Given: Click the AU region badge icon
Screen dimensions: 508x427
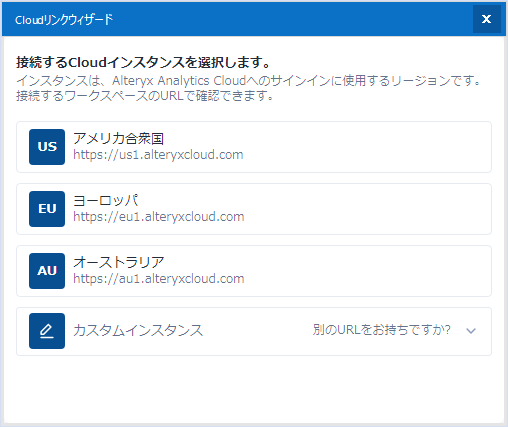Looking at the screenshot, I should click(47, 271).
